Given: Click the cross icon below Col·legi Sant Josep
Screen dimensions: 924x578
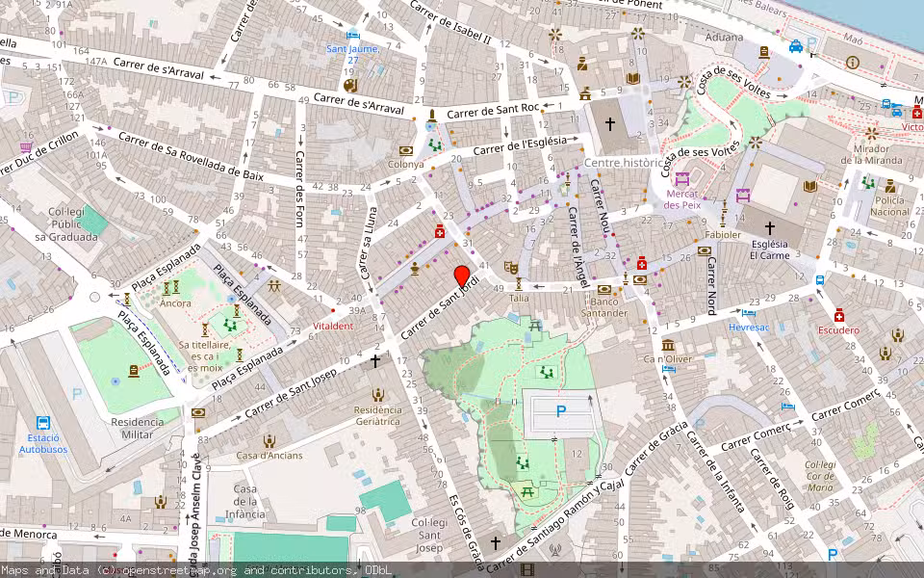Looking at the screenshot, I should pyautogui.click(x=496, y=542).
